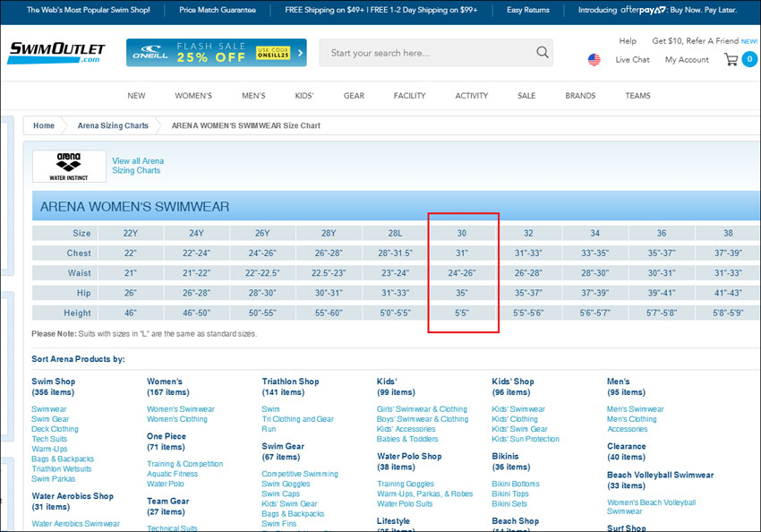Open the Help link
Image resolution: width=761 pixels, height=532 pixels.
coord(628,41)
